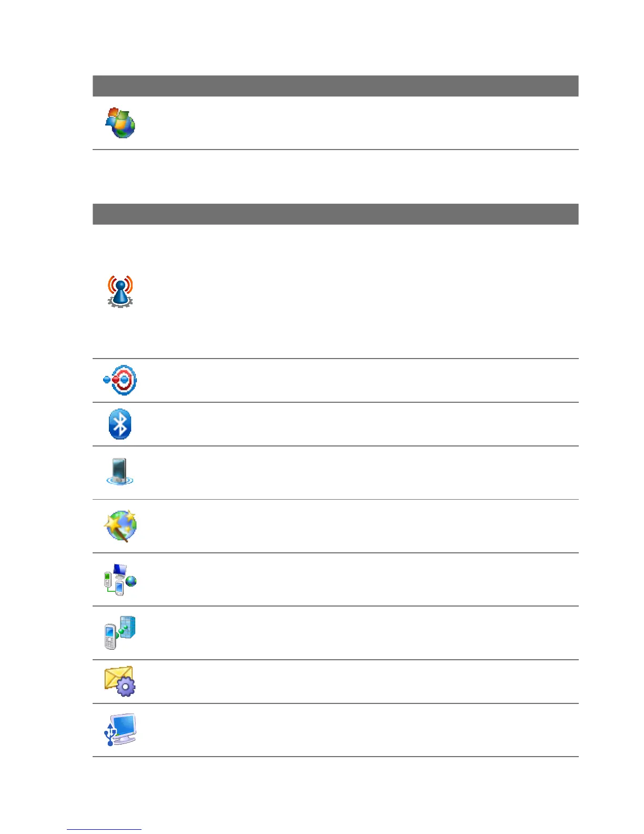Select the mobile-phone-and-server-building icon

(120, 632)
